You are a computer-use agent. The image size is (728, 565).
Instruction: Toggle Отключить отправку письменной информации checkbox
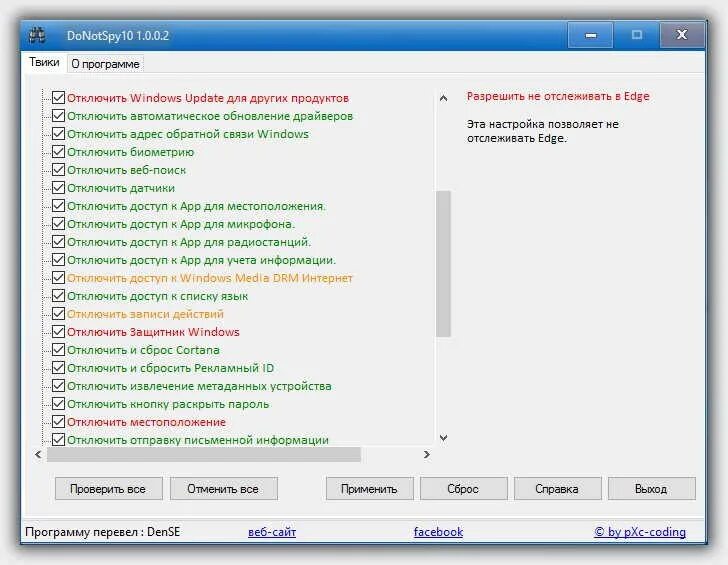pyautogui.click(x=58, y=439)
